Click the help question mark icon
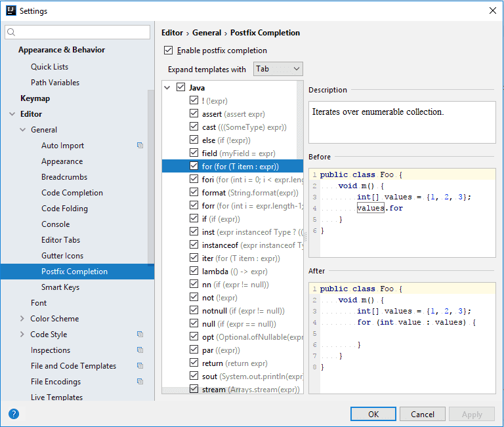 coord(14,414)
